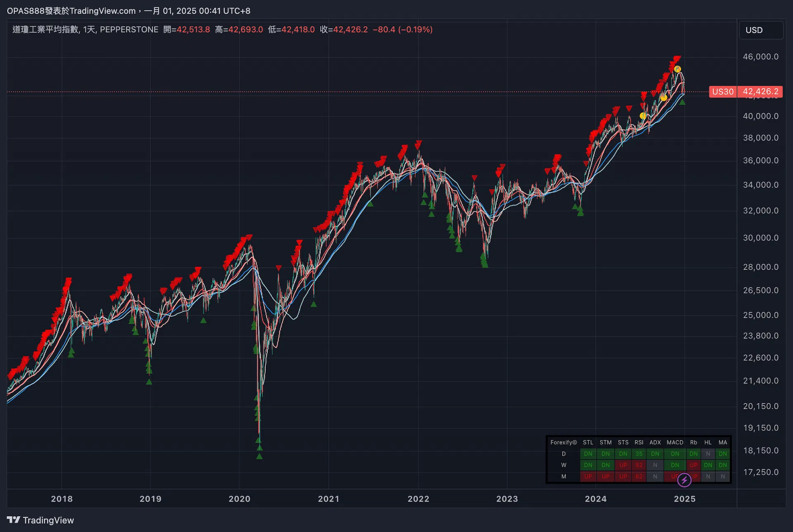Click the OPAS888發表於TradingView.com header text

click(x=71, y=11)
